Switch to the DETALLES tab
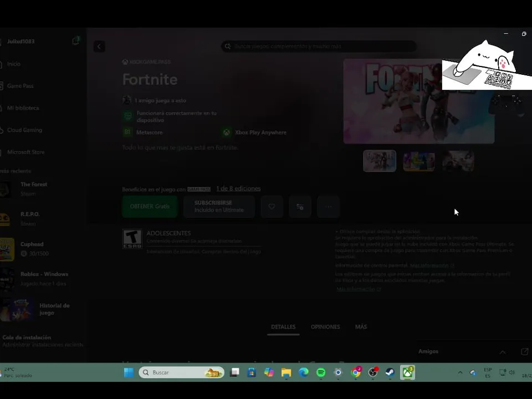The width and height of the screenshot is (532, 399). 283,327
